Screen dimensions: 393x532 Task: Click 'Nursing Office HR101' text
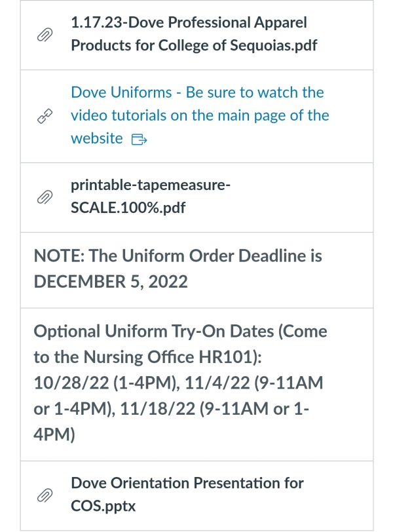(x=169, y=357)
